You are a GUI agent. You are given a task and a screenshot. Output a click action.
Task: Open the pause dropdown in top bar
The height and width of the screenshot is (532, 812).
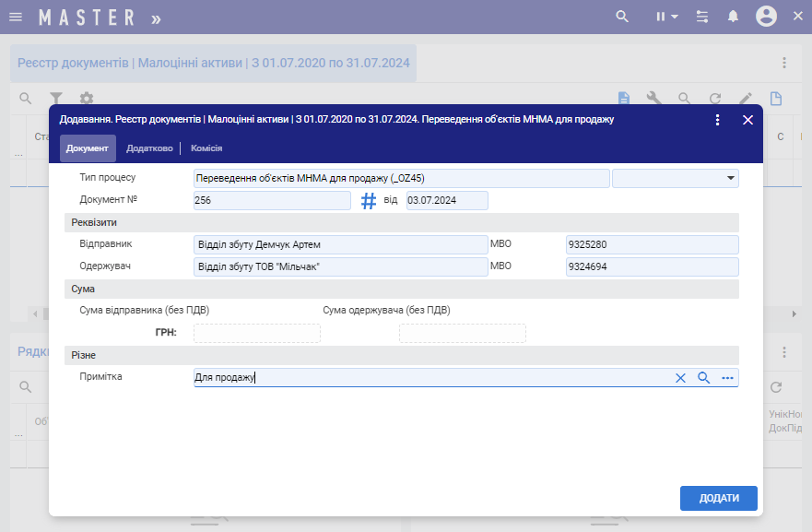tap(666, 17)
